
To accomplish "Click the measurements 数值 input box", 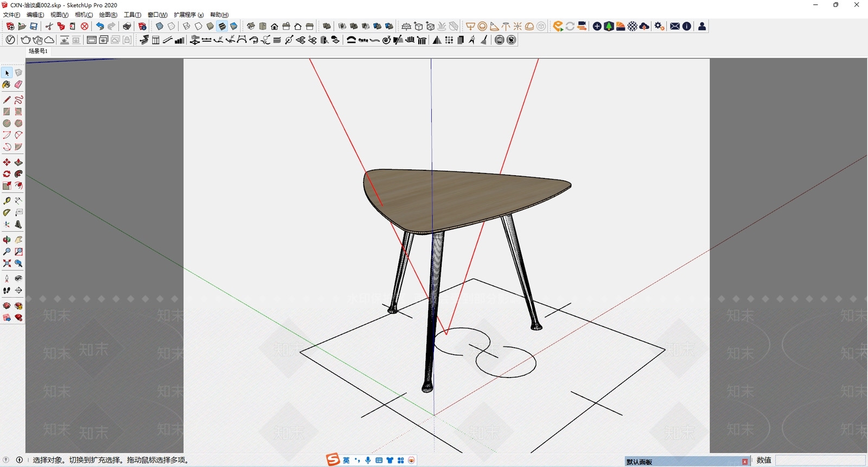I will click(x=819, y=460).
